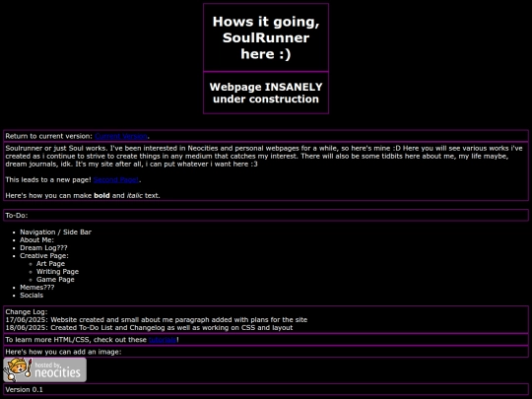
Task: Click the italic word 'italic'
Action: [135, 195]
